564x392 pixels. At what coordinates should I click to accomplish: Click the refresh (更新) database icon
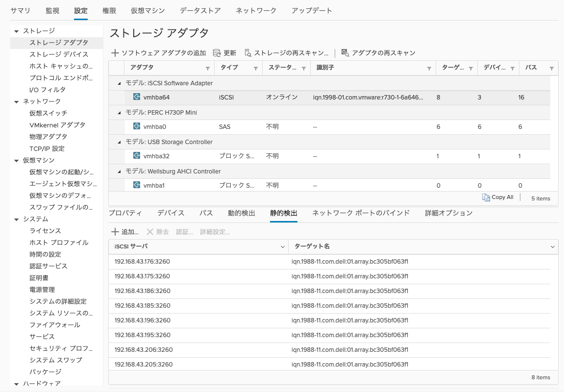pyautogui.click(x=217, y=53)
